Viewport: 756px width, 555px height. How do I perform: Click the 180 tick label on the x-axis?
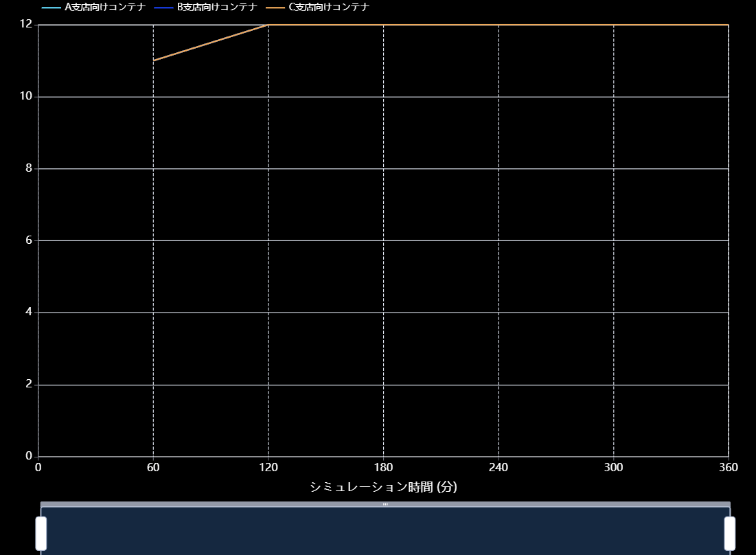click(383, 468)
